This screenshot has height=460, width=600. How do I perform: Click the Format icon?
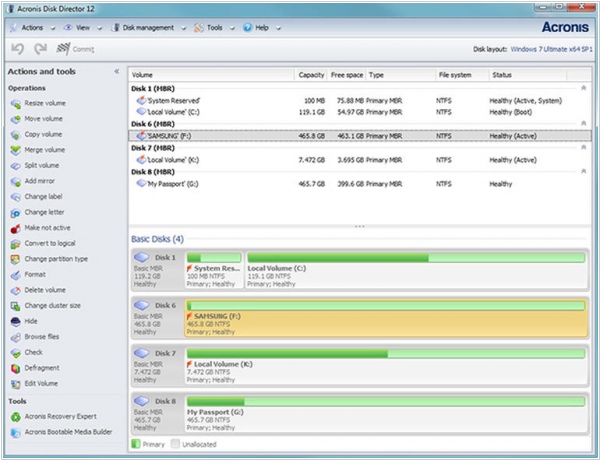(x=16, y=275)
